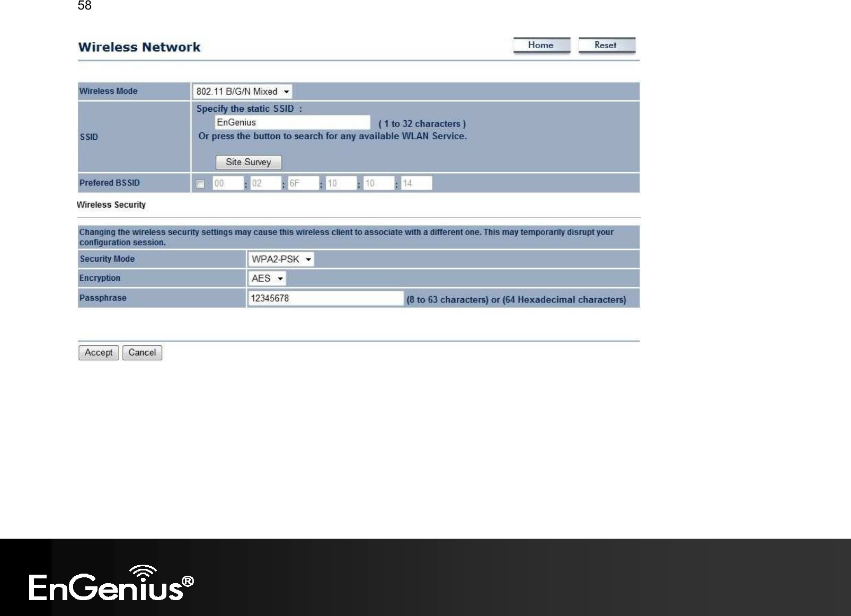Open the Security Mode WPA2-PSK dropdown

(x=281, y=259)
